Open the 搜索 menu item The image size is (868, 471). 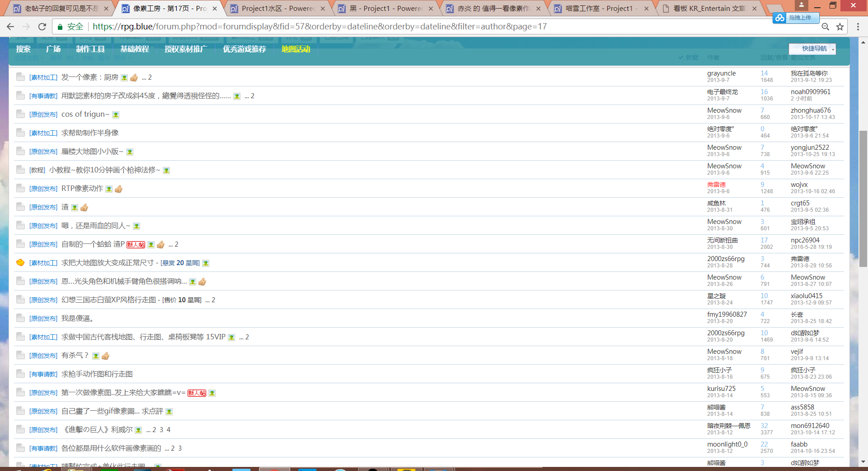pos(24,49)
